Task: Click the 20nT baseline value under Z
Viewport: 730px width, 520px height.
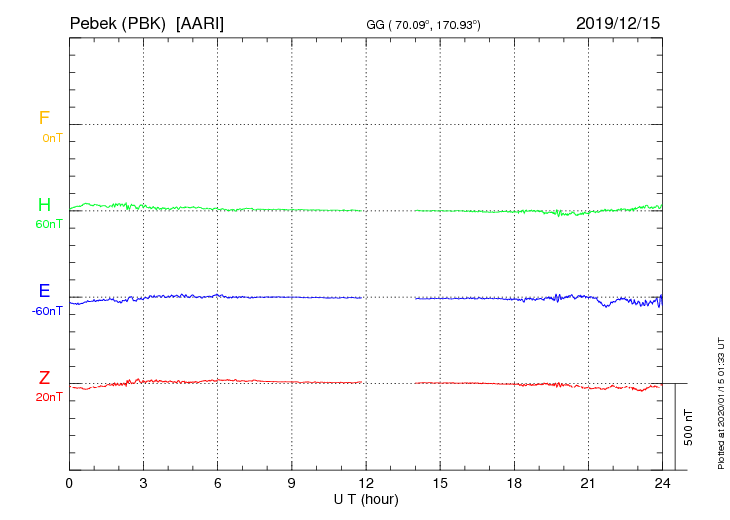Action: tap(48, 397)
